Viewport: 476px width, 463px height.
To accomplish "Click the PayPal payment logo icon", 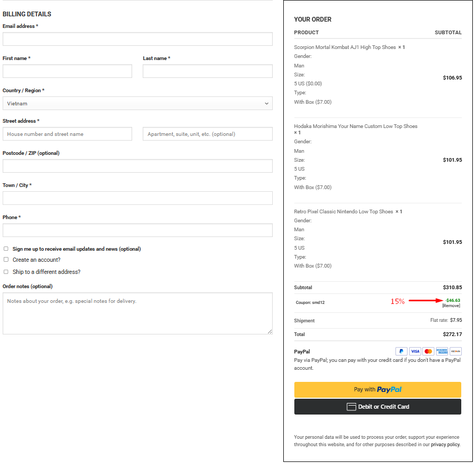I will click(x=401, y=351).
